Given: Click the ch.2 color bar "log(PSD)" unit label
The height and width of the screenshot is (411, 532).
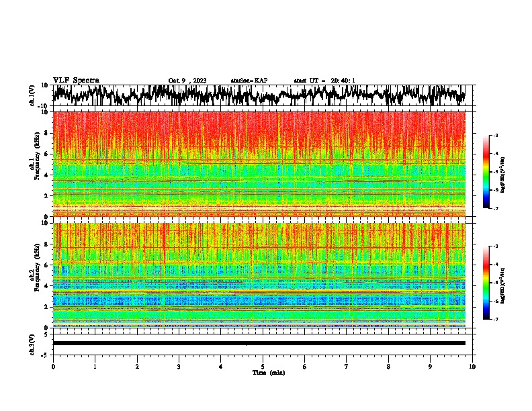Looking at the screenshot, I should click(x=503, y=286).
